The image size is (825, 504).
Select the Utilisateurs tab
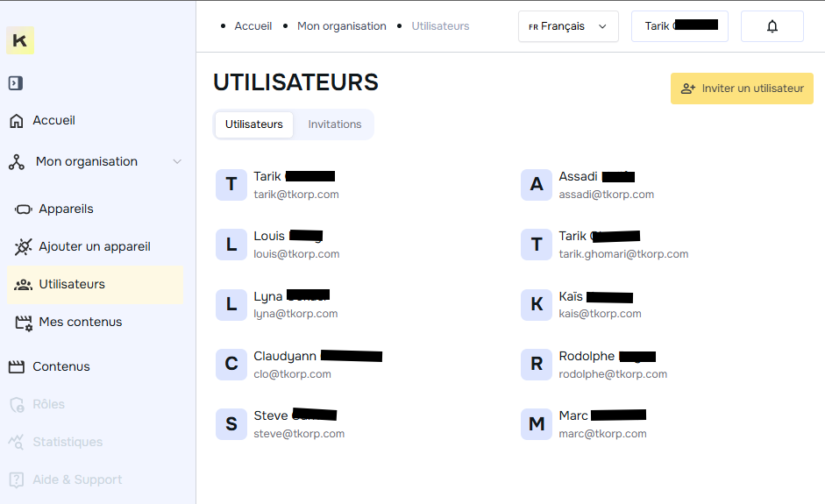point(254,124)
